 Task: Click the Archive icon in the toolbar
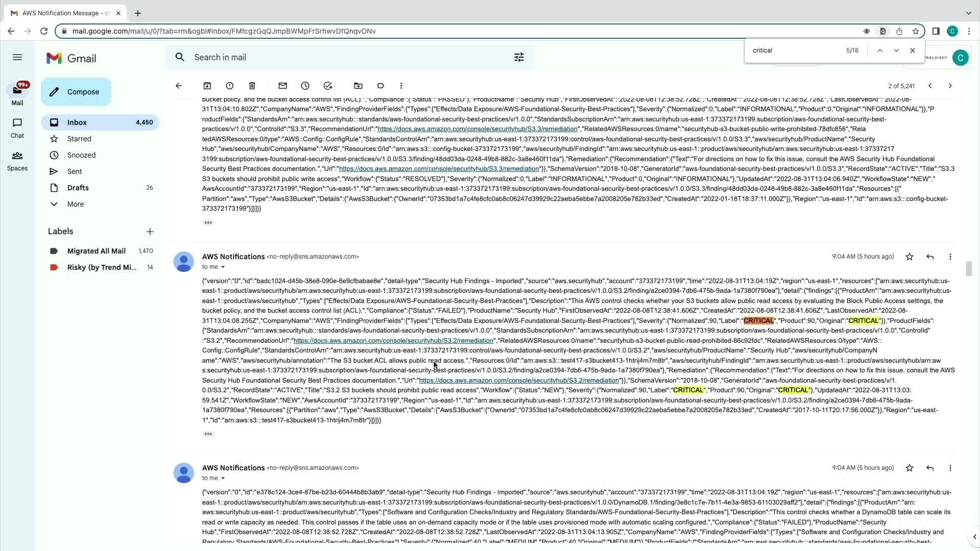[x=207, y=86]
